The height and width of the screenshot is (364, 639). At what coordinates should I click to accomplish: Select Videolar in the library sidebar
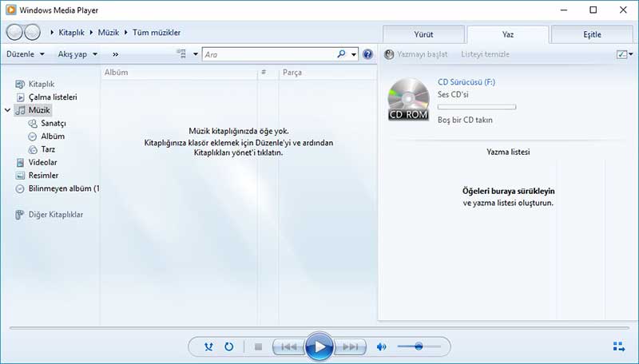(42, 162)
